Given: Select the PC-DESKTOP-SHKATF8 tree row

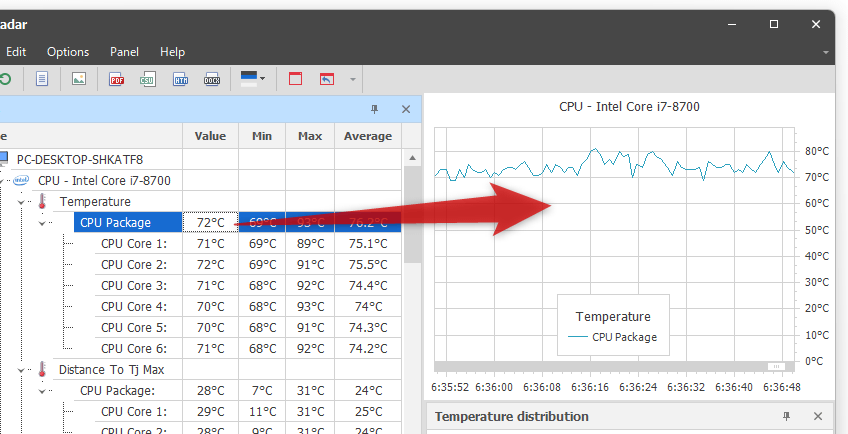Looking at the screenshot, I should pos(80,160).
